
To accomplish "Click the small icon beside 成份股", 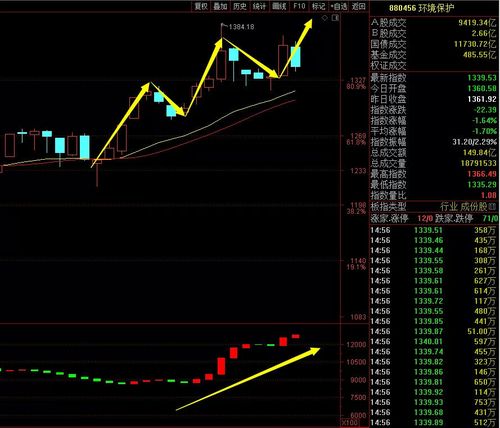I will point(493,207).
